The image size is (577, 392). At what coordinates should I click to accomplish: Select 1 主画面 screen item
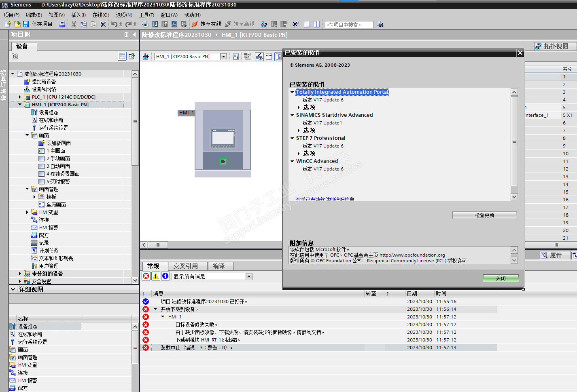click(x=55, y=151)
